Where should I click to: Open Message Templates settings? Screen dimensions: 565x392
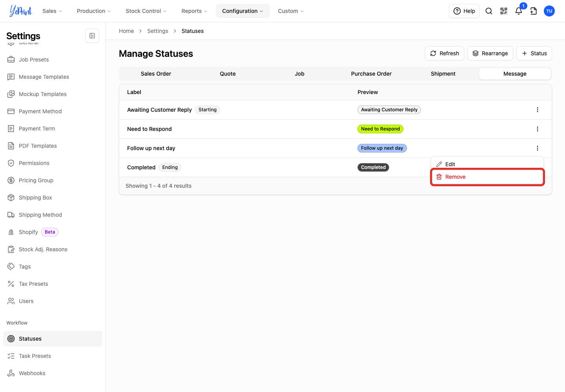[53, 77]
